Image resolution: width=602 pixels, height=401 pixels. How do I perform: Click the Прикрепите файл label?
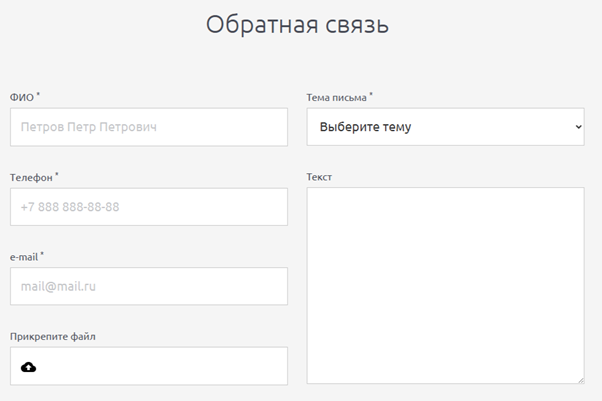53,336
